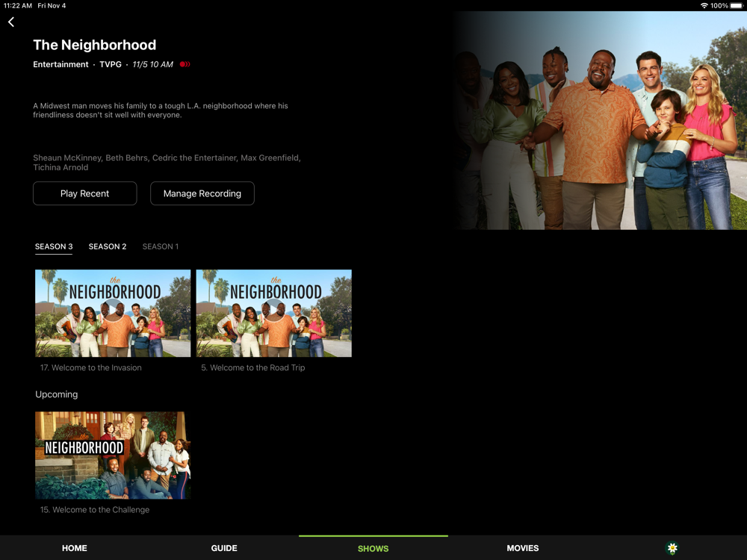This screenshot has height=560, width=747.
Task: Select the Season 3 tab
Action: 54,246
